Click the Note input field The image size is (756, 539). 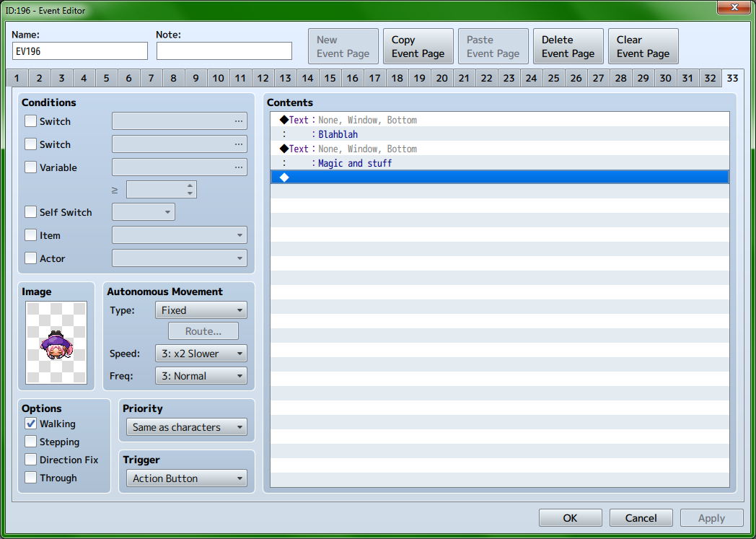tap(224, 51)
